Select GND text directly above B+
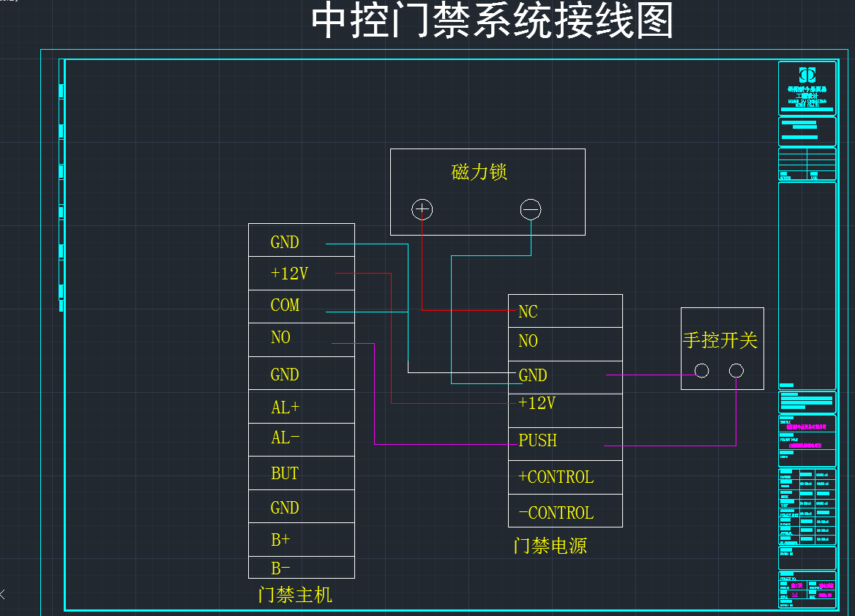Image resolution: width=855 pixels, height=616 pixels. (285, 508)
